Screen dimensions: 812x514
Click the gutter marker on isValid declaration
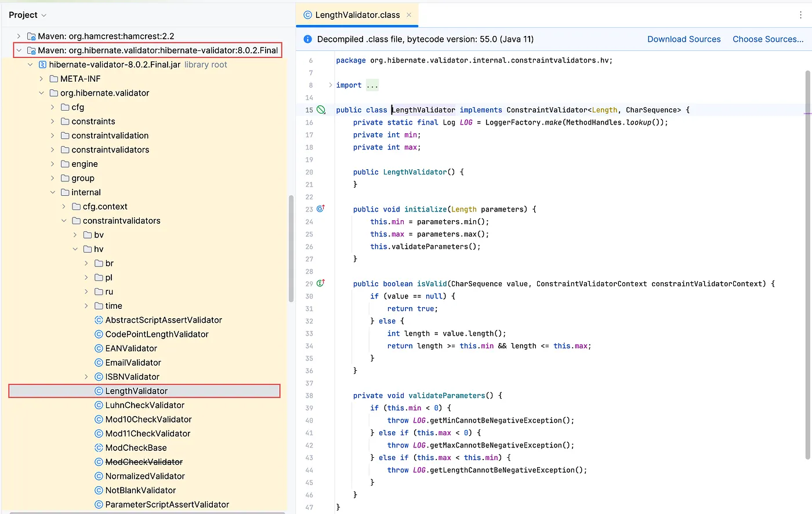320,283
